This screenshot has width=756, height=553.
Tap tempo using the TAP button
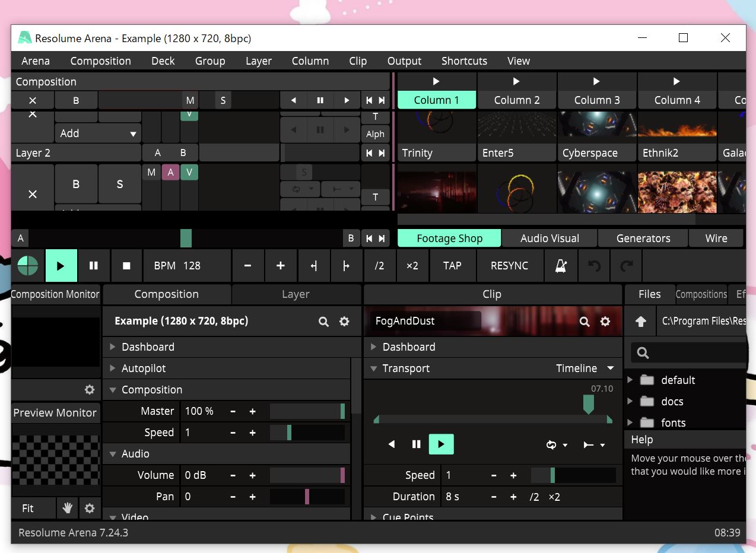coord(452,266)
